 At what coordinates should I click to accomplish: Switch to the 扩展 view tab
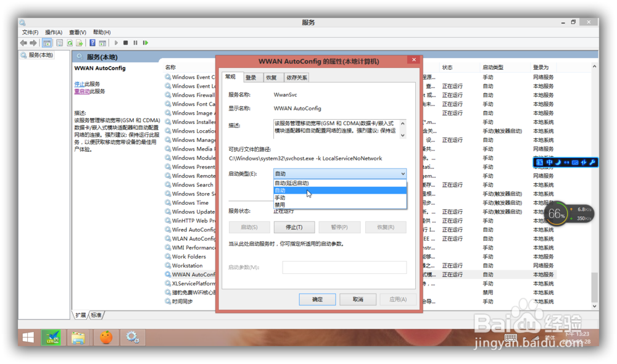tap(81, 315)
